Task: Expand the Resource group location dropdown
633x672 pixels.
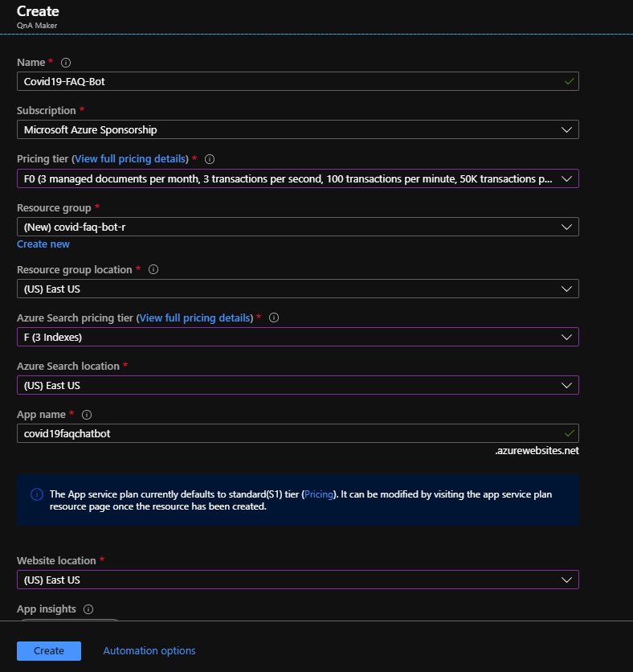Action: 298,289
